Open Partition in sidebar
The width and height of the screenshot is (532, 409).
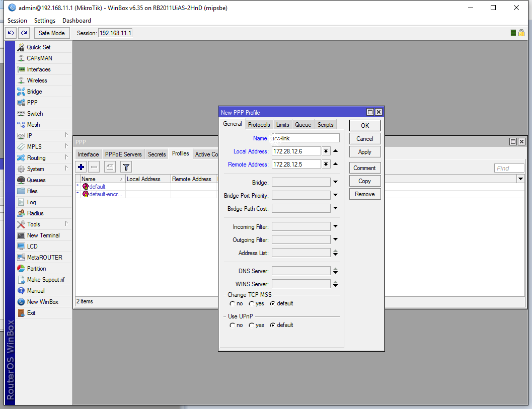pyautogui.click(x=44, y=269)
